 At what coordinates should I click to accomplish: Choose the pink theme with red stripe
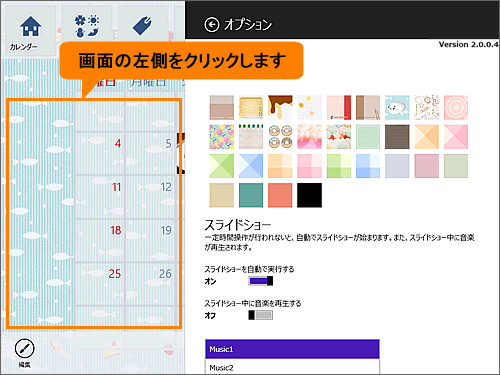point(339,108)
